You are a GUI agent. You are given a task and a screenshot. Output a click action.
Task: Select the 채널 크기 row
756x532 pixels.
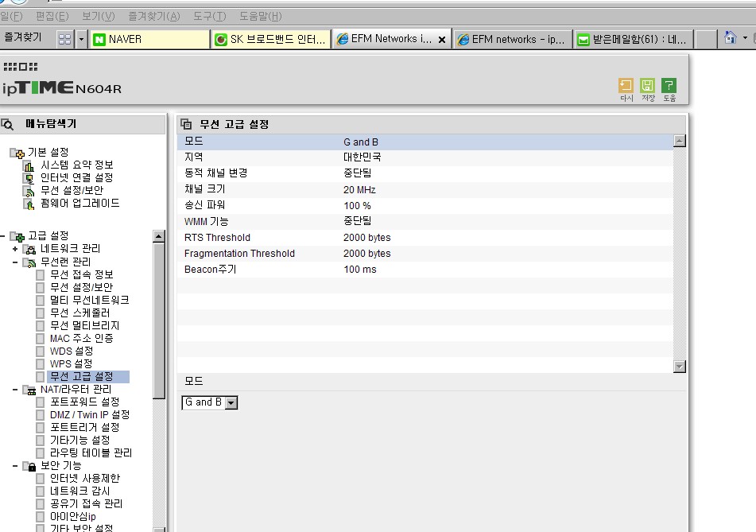(x=425, y=189)
